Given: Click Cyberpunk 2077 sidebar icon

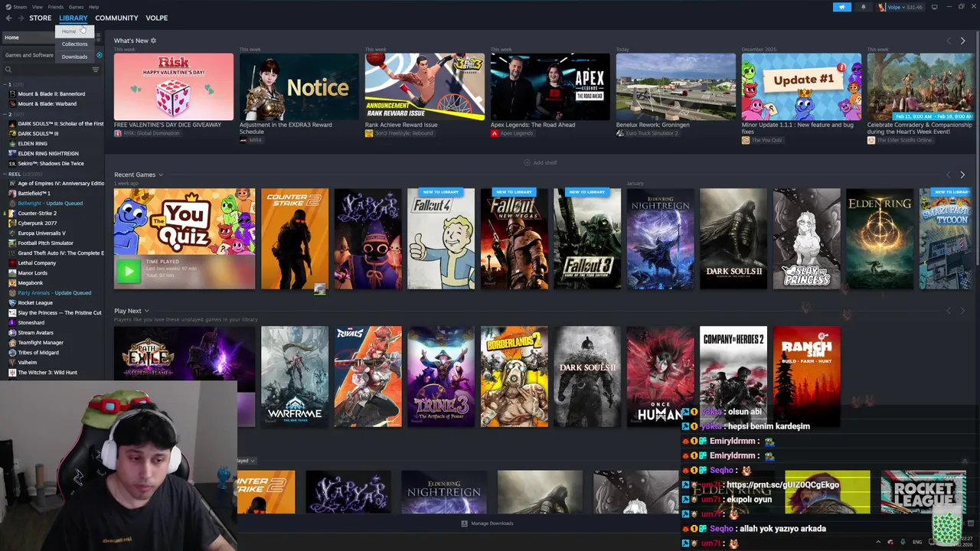Looking at the screenshot, I should point(12,223).
